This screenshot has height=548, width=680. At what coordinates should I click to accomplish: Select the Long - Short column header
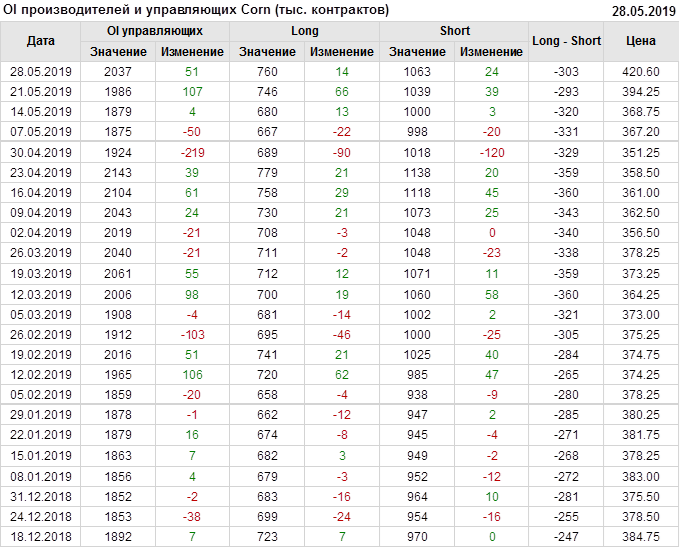[567, 41]
